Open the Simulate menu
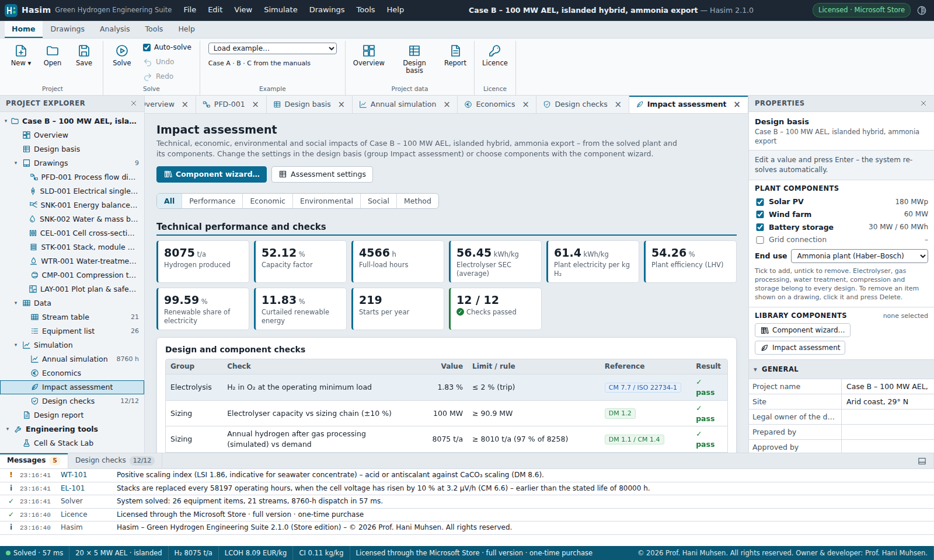The image size is (934, 560). click(281, 10)
